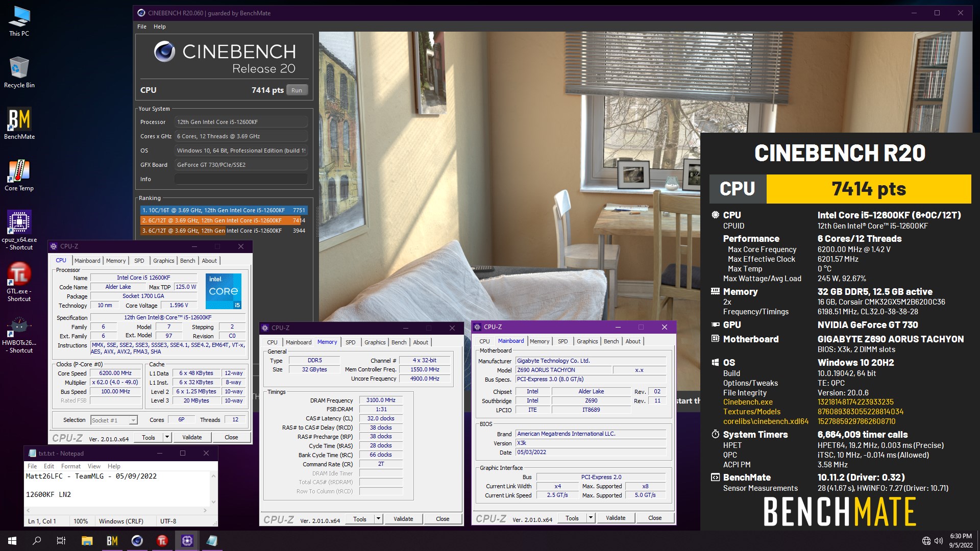Expand Tools dropdown arrow in Mainboard CPU-Z window
980x551 pixels.
tap(591, 518)
